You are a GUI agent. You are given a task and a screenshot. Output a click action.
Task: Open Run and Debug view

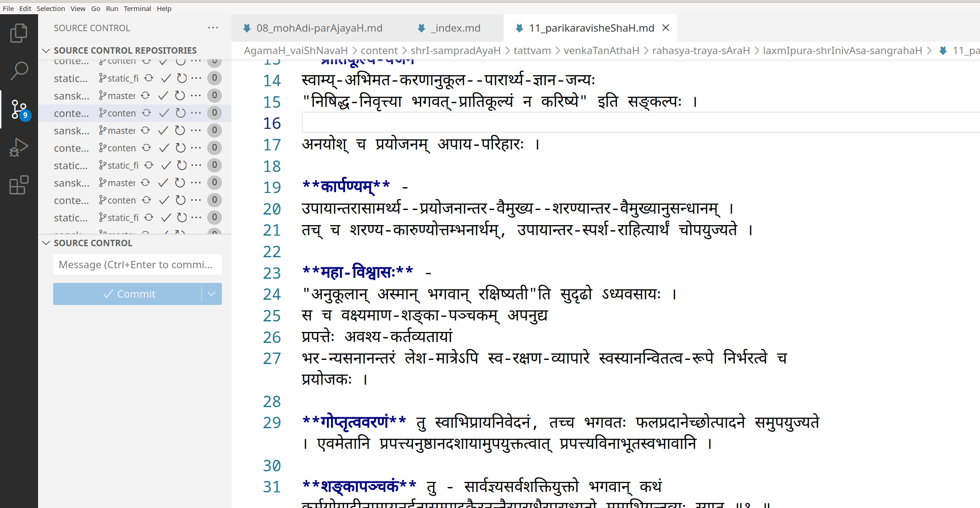click(x=19, y=147)
